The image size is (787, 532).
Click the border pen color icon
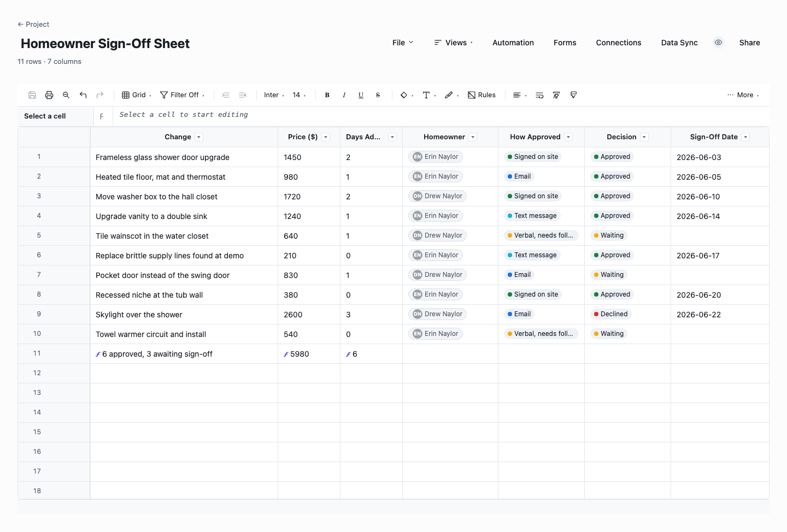point(449,95)
